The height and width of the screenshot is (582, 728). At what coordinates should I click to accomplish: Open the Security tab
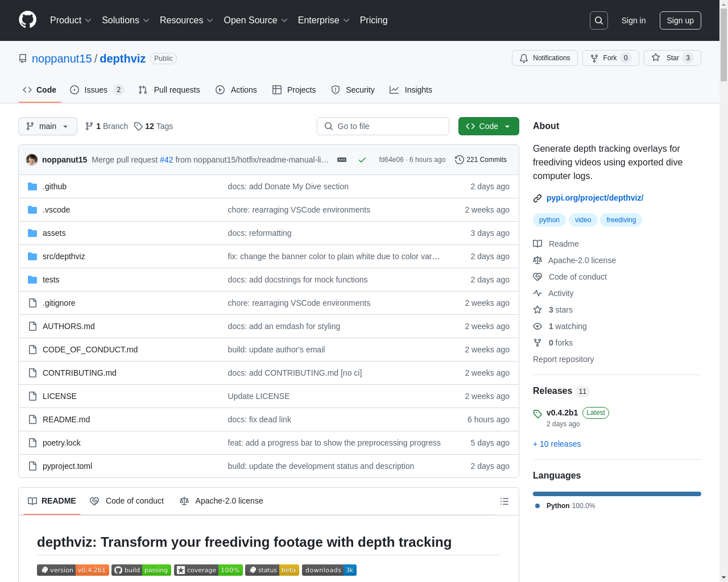click(353, 90)
